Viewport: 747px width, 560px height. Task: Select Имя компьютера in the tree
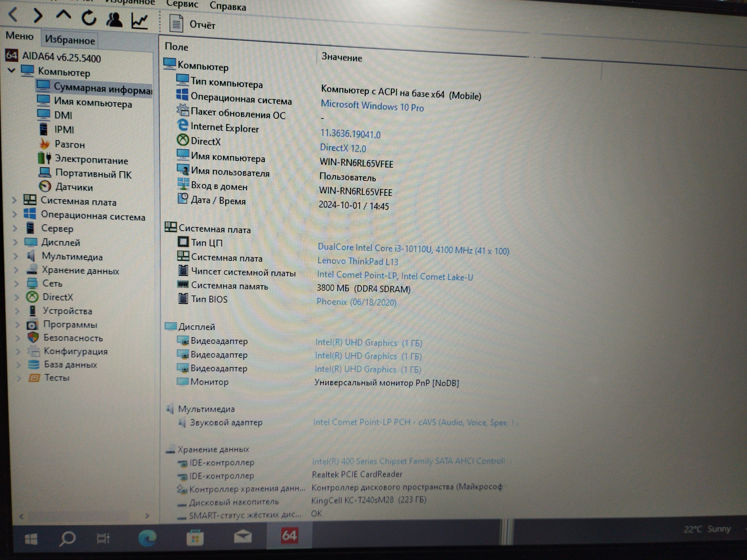point(84,102)
